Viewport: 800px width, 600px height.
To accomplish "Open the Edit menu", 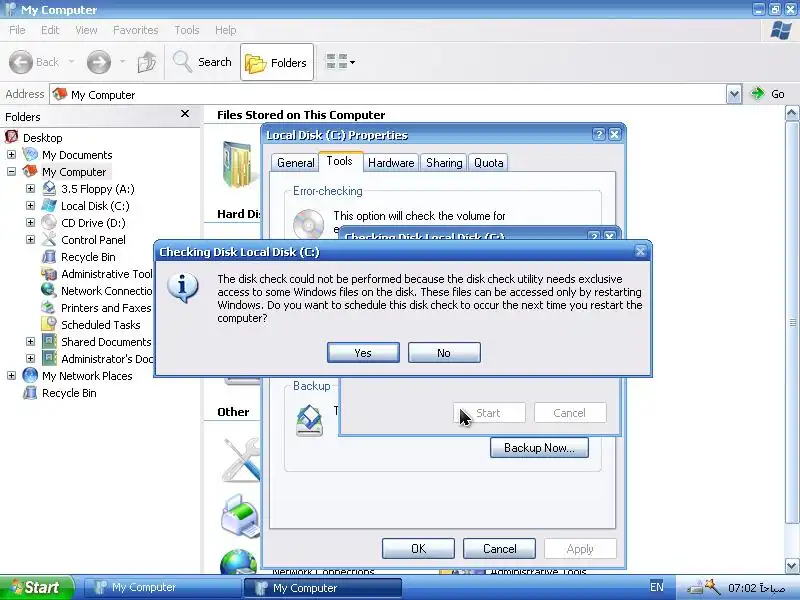I will 50,30.
